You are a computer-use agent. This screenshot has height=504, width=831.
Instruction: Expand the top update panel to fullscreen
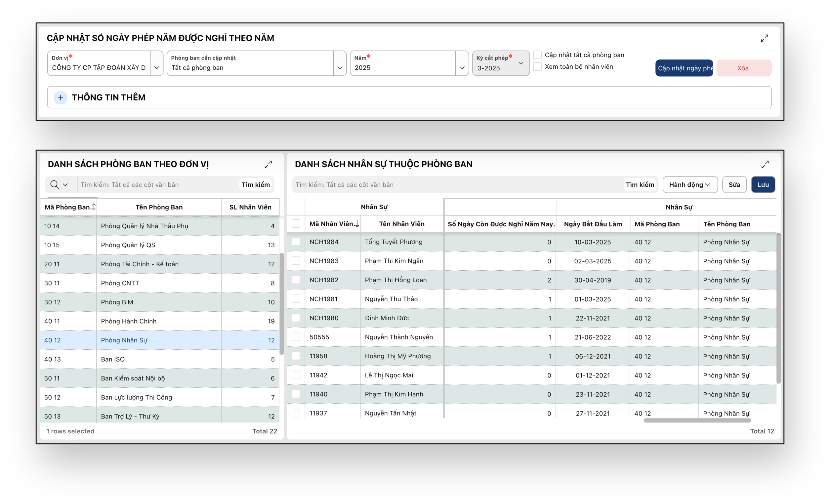tap(764, 38)
